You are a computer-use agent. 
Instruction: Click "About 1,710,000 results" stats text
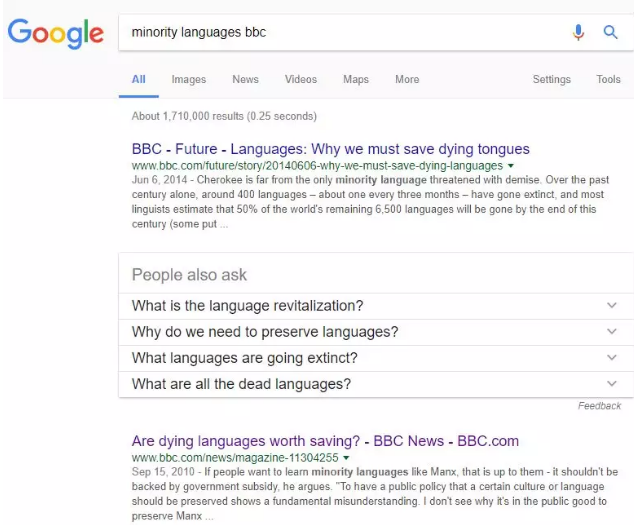tap(224, 116)
